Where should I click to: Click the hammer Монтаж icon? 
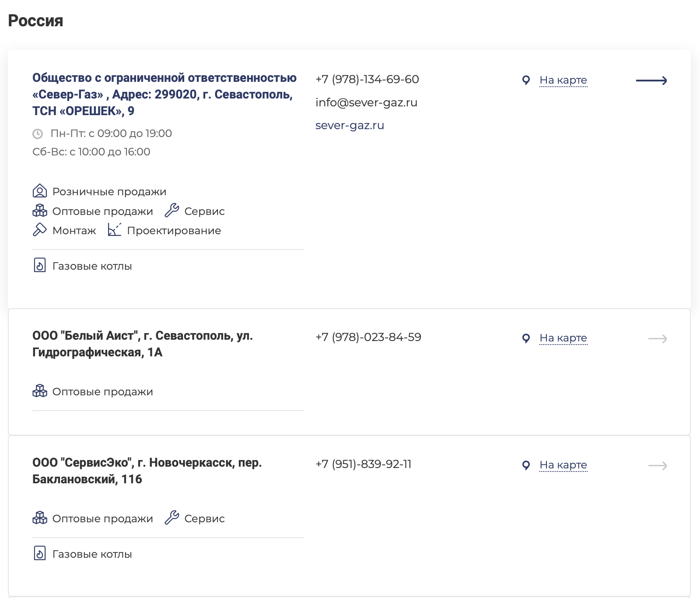(x=39, y=230)
